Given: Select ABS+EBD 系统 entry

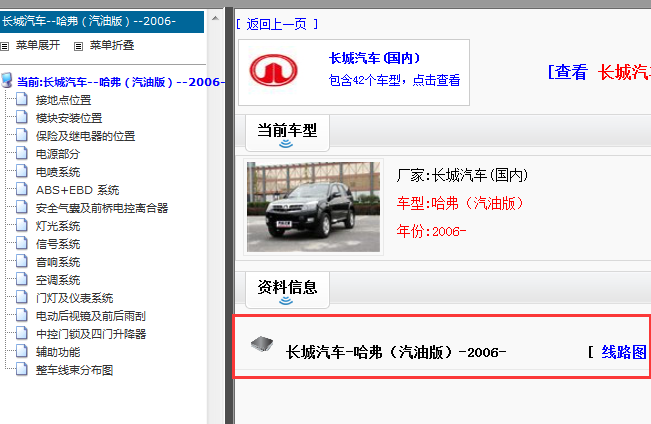Looking at the screenshot, I should tap(78, 190).
